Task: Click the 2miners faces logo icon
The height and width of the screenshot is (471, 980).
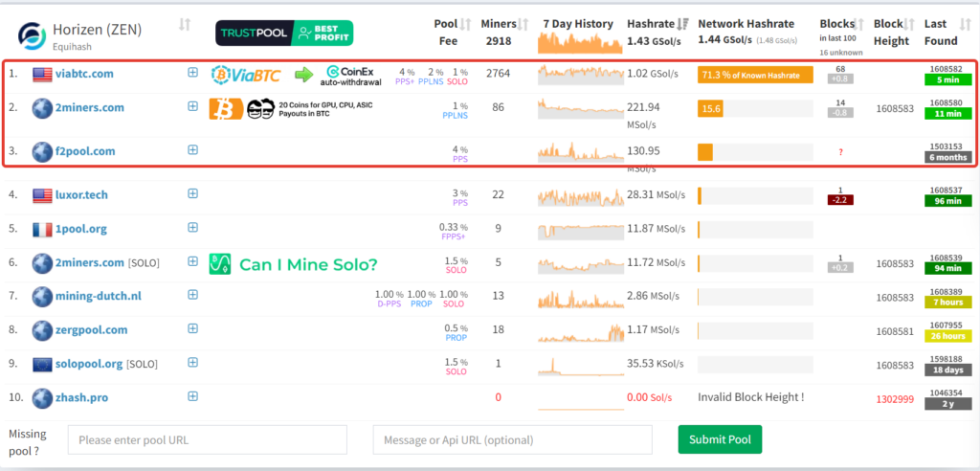Action: pyautogui.click(x=260, y=109)
